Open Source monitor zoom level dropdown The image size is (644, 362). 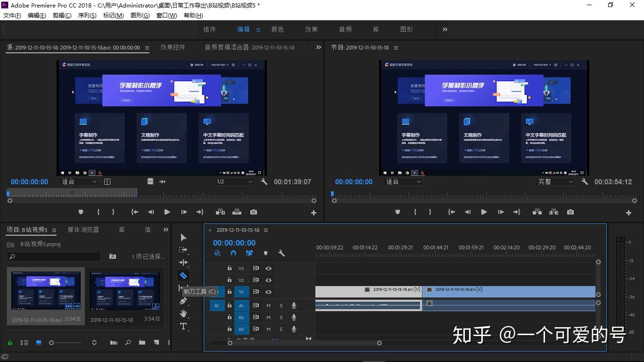click(78, 181)
